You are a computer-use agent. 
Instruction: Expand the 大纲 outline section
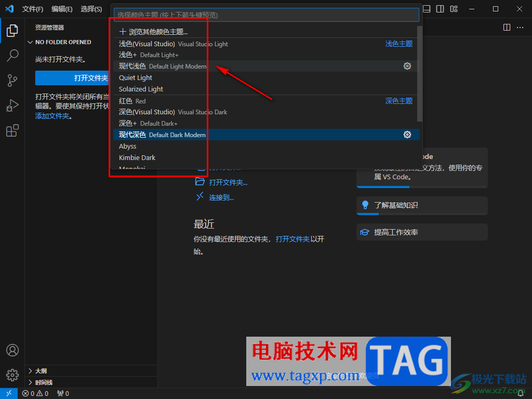pos(91,371)
